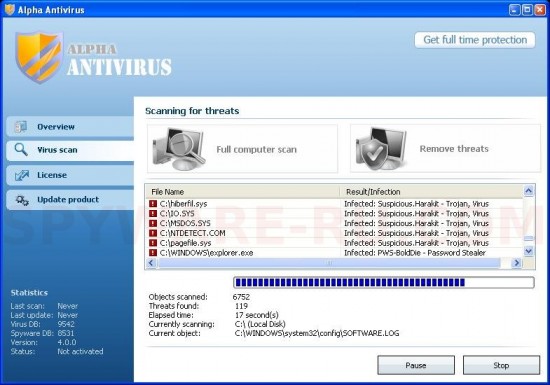550x385 pixels.
Task: Click the red alert icon beside C:\pagefile.sys
Action: click(153, 243)
